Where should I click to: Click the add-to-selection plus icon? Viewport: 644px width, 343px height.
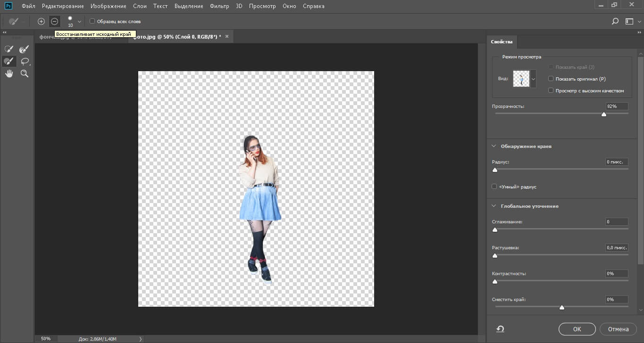tap(41, 21)
